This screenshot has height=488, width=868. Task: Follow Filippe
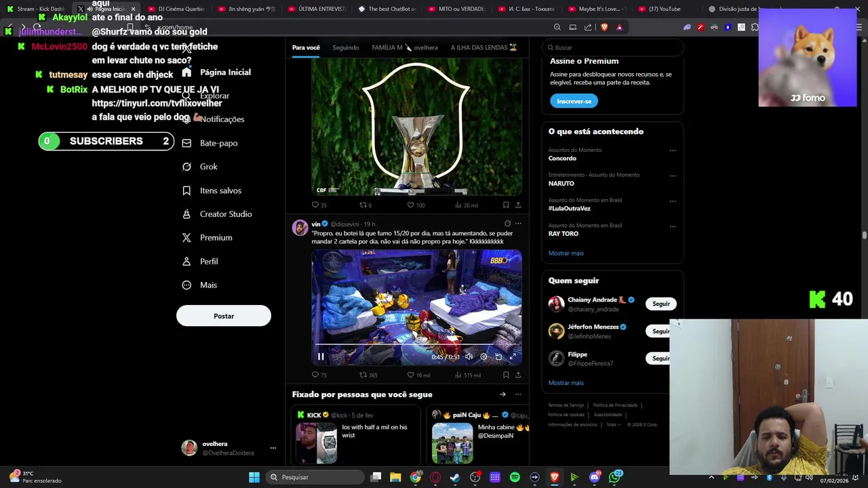[x=658, y=358]
